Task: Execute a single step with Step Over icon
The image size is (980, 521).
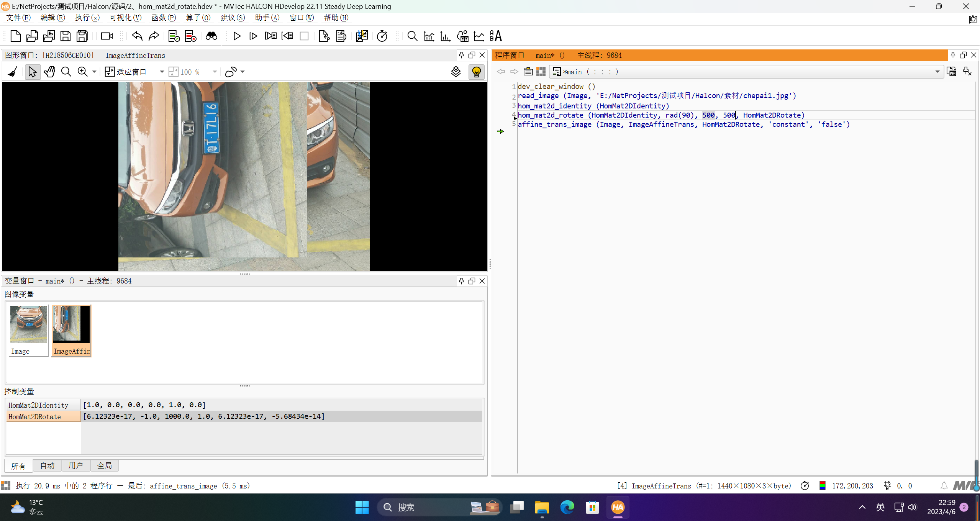Action: (x=253, y=36)
